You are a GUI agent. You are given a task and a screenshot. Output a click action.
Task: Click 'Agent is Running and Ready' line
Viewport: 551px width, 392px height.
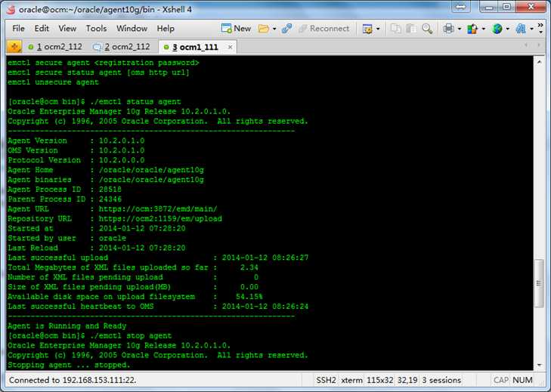pos(67,326)
